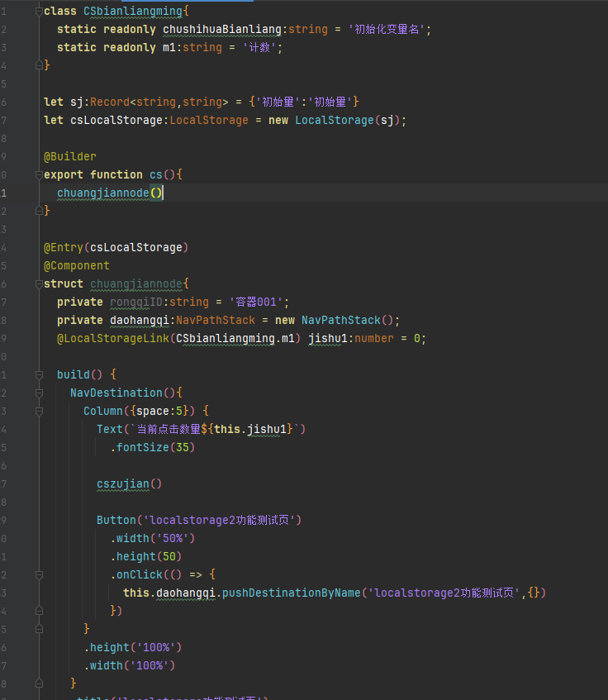Screen dimensions: 608x700
Task: Fold the onClick arrow function block
Action: (x=38, y=575)
